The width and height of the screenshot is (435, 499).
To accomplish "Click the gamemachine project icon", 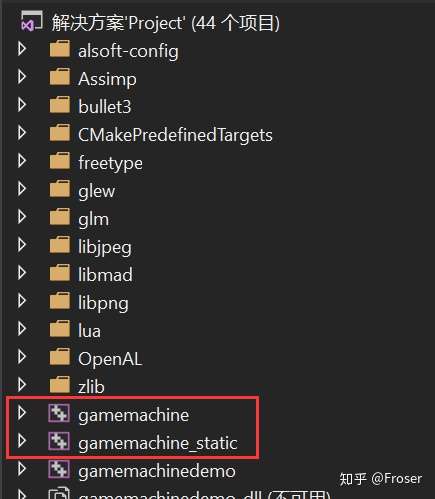I will [x=59, y=413].
